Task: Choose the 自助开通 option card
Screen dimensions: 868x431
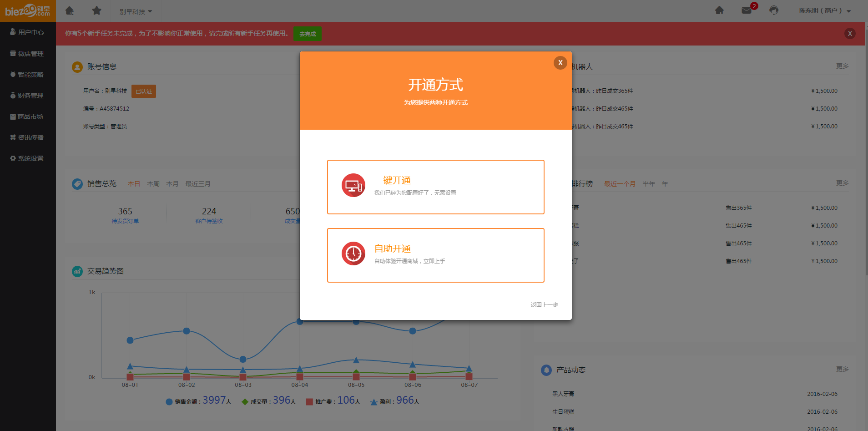Action: (x=435, y=255)
